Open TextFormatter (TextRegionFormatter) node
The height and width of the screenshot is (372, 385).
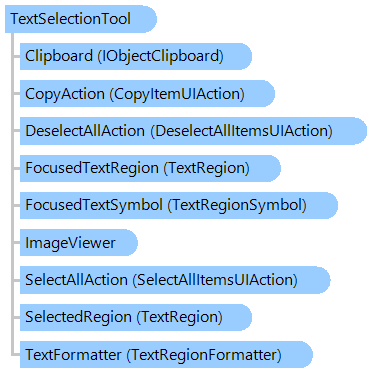pos(166,355)
